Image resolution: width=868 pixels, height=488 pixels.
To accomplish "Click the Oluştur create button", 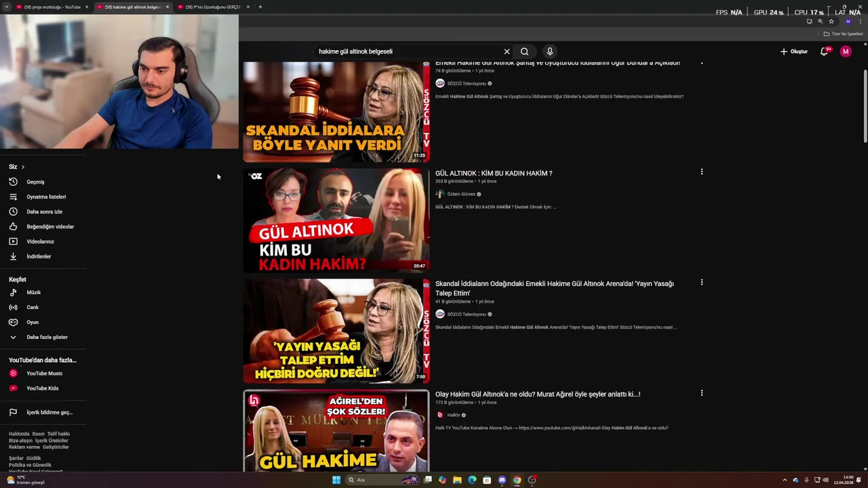I will (x=793, y=52).
